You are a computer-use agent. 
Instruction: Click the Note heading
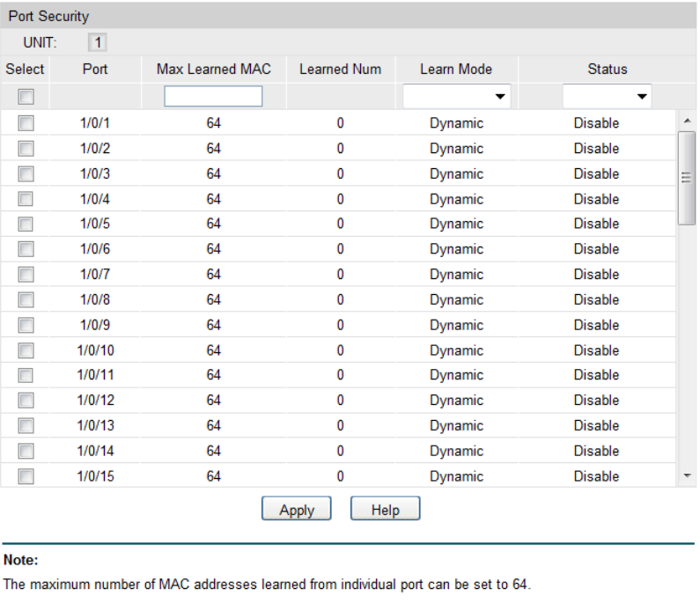coord(21,560)
